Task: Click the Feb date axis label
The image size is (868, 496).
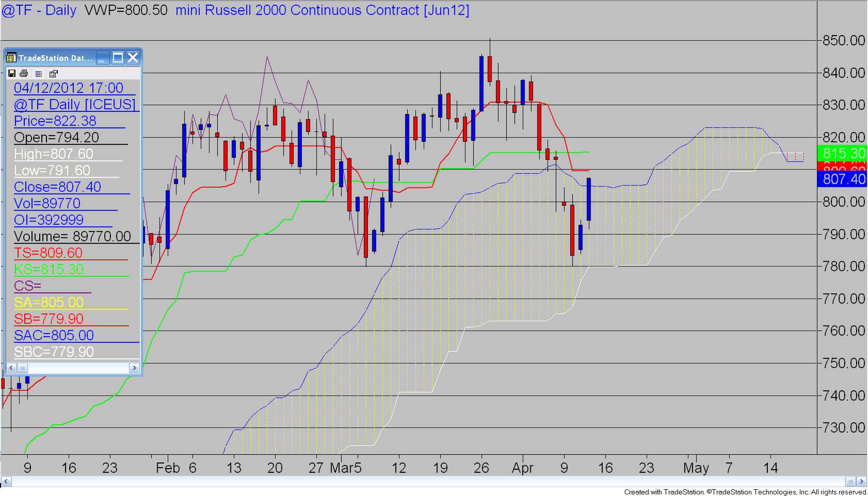Action: 168,468
